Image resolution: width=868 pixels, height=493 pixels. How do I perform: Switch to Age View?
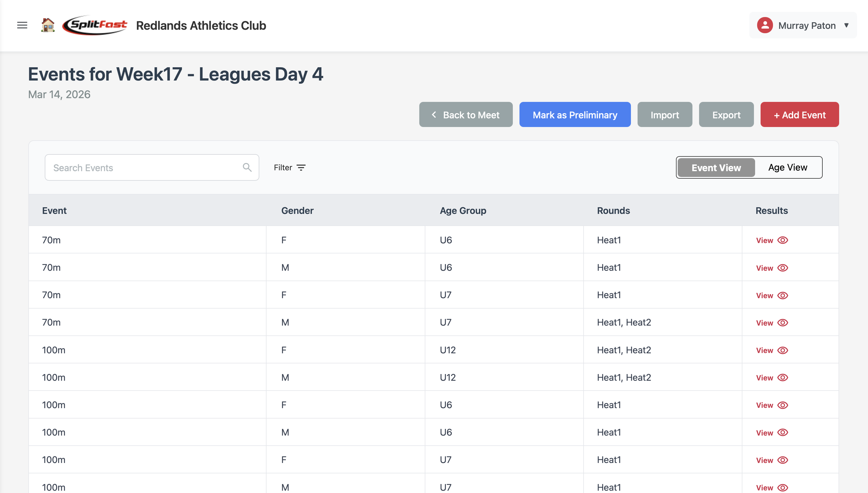coord(787,167)
